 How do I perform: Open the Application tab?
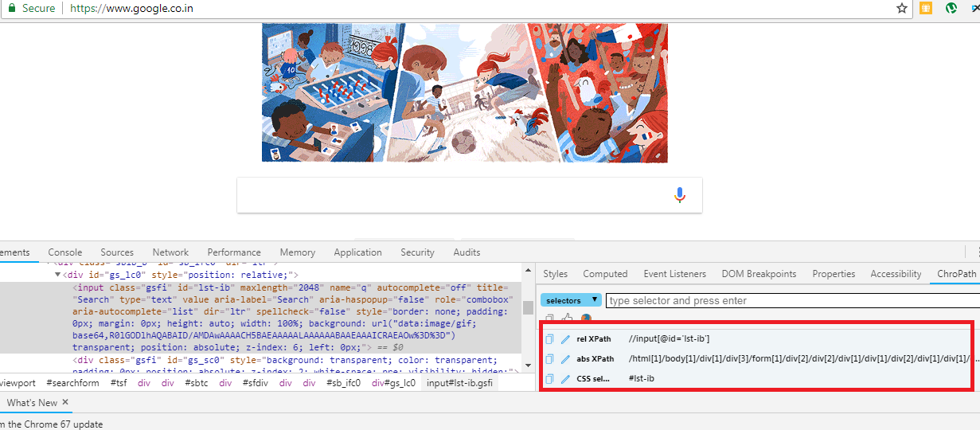tap(357, 252)
